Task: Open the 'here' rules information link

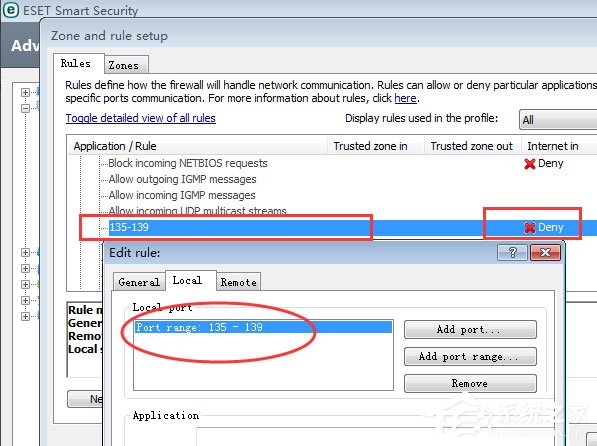Action: 405,98
